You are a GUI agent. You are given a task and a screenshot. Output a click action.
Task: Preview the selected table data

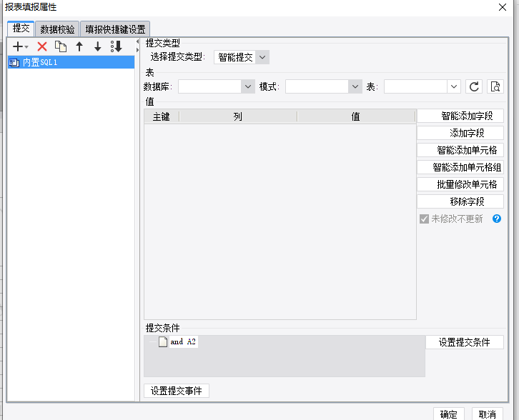coord(495,86)
